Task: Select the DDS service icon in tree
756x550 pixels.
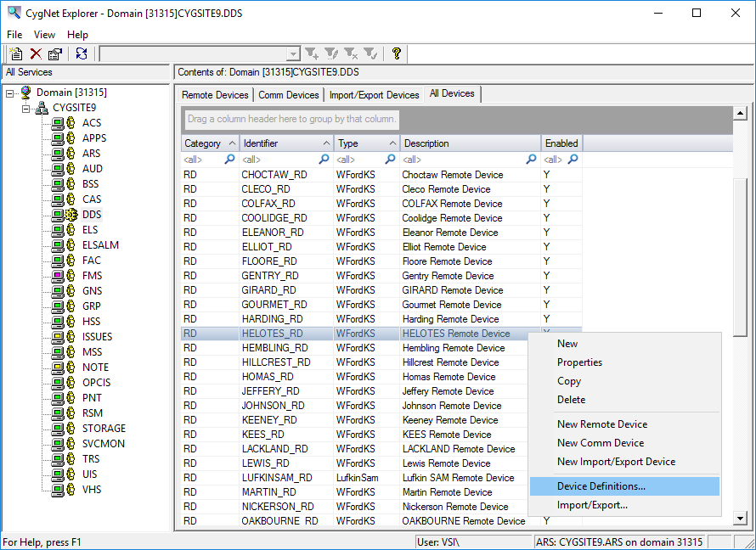Action: pos(65,215)
